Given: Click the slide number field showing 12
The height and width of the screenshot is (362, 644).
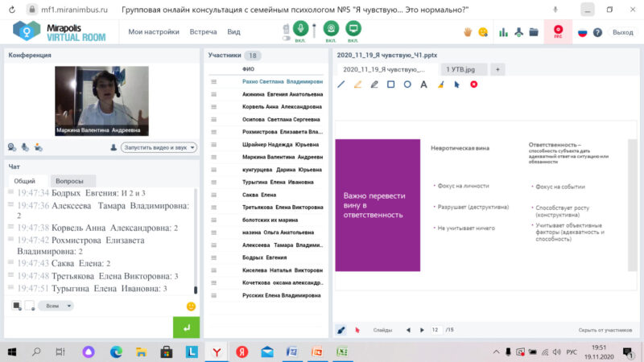Looking at the screenshot, I should click(436, 330).
